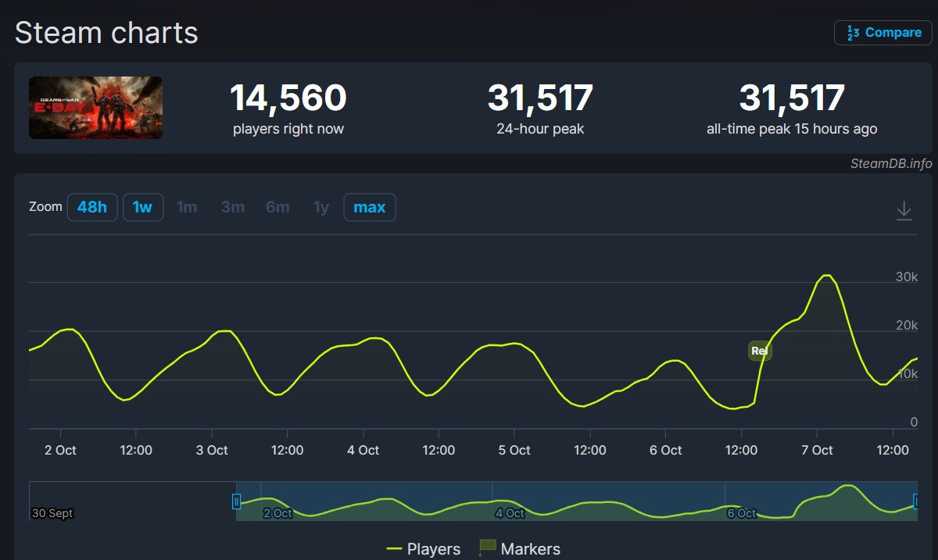Open the chart download menu icon
Image resolution: width=938 pixels, height=560 pixels.
(x=904, y=211)
